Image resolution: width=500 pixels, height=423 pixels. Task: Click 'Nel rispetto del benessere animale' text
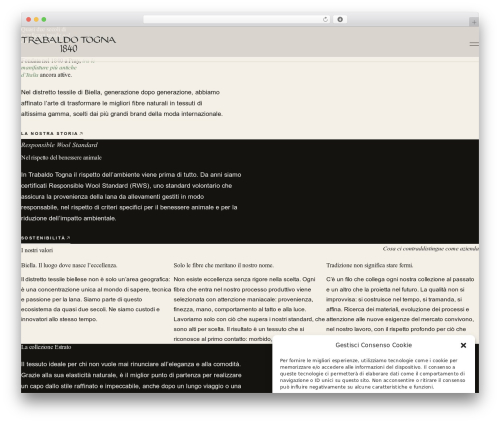point(61,158)
